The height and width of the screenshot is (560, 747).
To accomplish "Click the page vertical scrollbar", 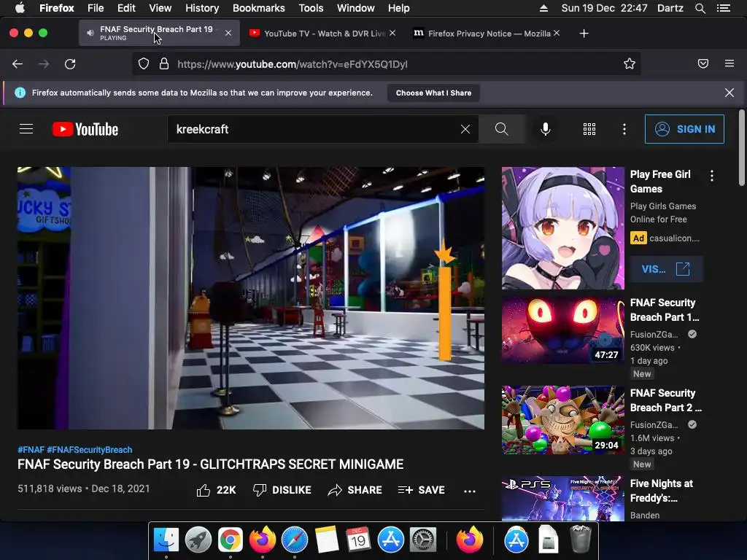I will (741, 147).
